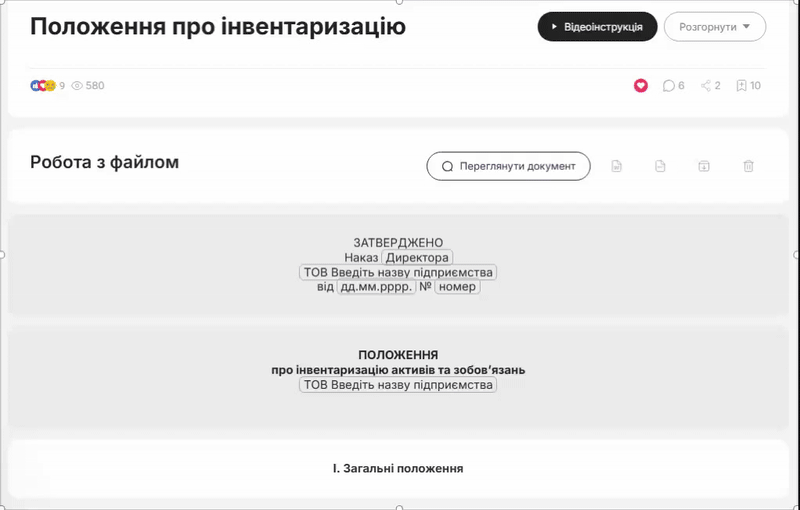This screenshot has width=800, height=510.
Task: Click the Word file download icon
Action: (x=616, y=166)
